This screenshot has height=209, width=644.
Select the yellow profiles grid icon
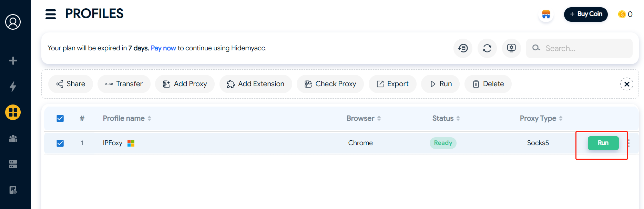[13, 112]
